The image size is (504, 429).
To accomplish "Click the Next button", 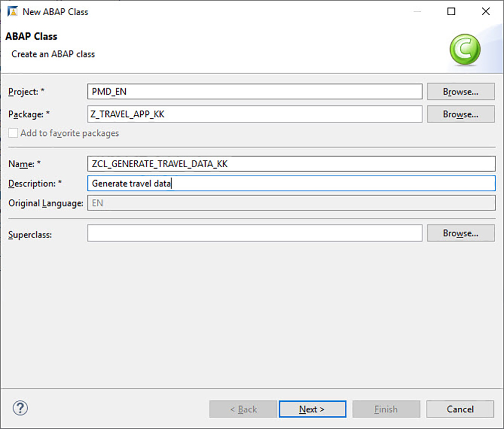I will pyautogui.click(x=312, y=409).
